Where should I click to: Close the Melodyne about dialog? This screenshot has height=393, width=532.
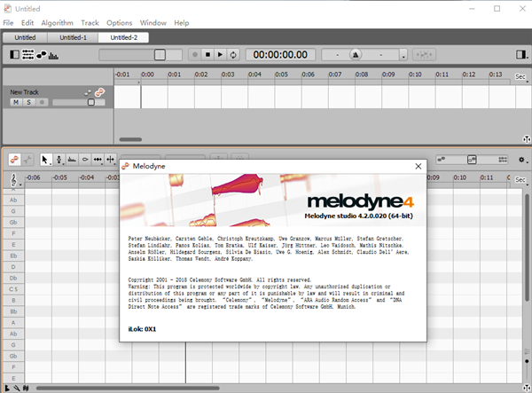click(419, 166)
